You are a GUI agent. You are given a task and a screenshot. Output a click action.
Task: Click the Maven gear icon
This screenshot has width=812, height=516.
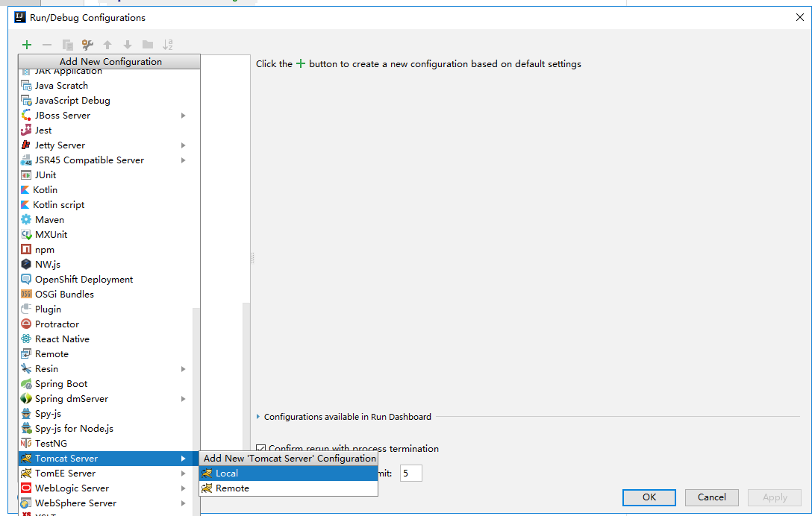[26, 219]
